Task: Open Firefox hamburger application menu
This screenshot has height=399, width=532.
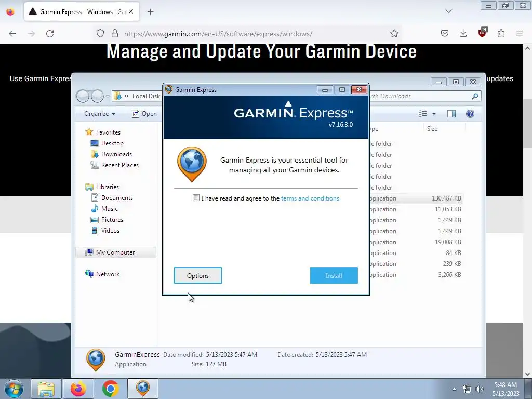Action: pyautogui.click(x=520, y=33)
